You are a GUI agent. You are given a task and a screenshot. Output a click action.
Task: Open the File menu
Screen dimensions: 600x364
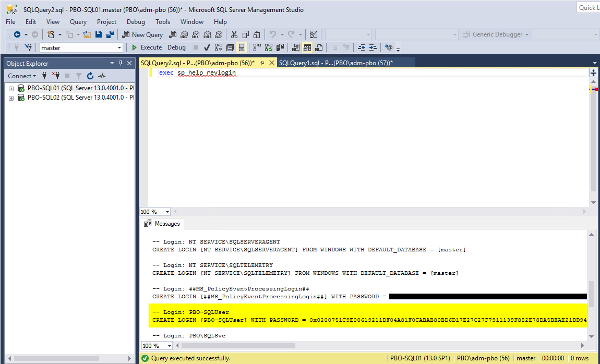pyautogui.click(x=10, y=22)
